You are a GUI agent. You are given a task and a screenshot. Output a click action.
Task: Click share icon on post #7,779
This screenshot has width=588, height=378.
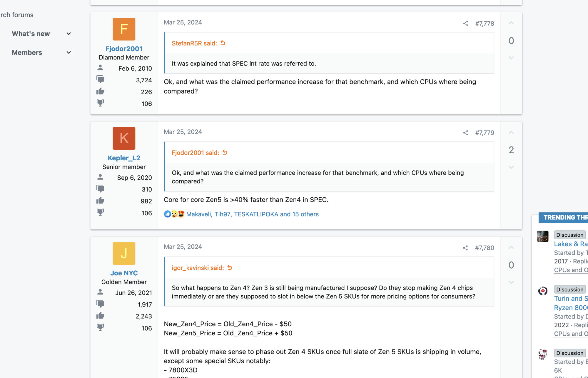[x=465, y=133]
